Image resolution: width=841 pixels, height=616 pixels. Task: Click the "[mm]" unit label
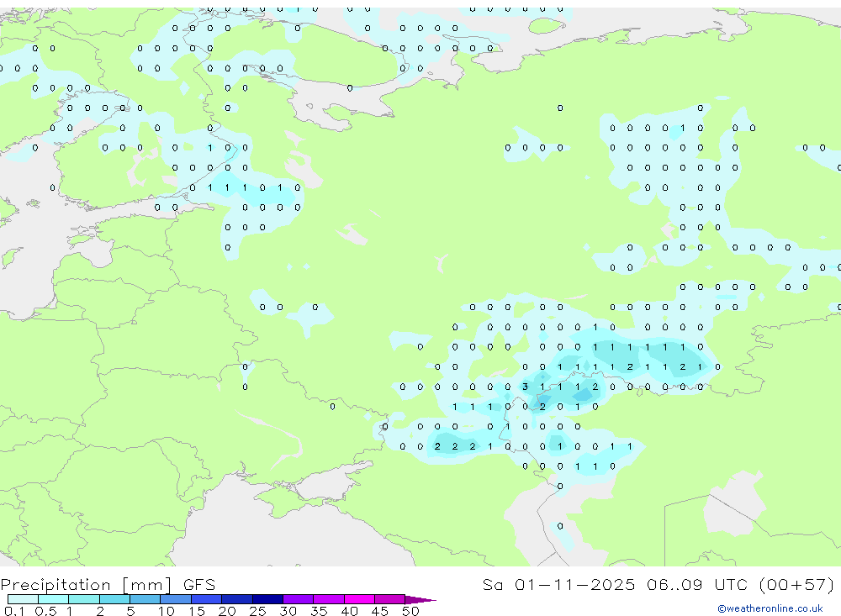click(x=147, y=585)
